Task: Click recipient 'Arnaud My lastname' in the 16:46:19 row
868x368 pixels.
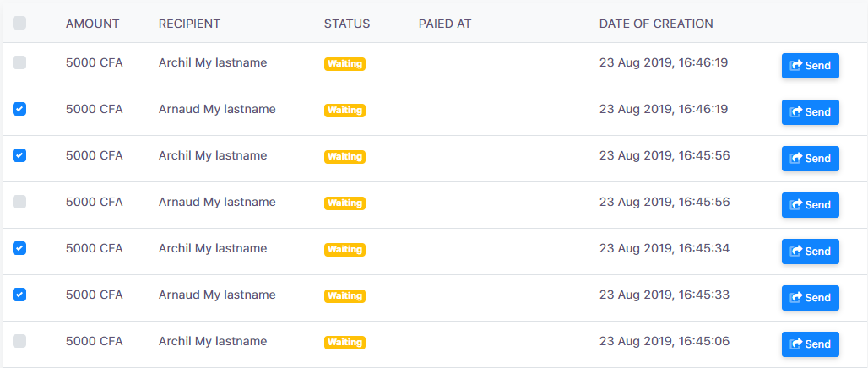Action: pos(217,110)
